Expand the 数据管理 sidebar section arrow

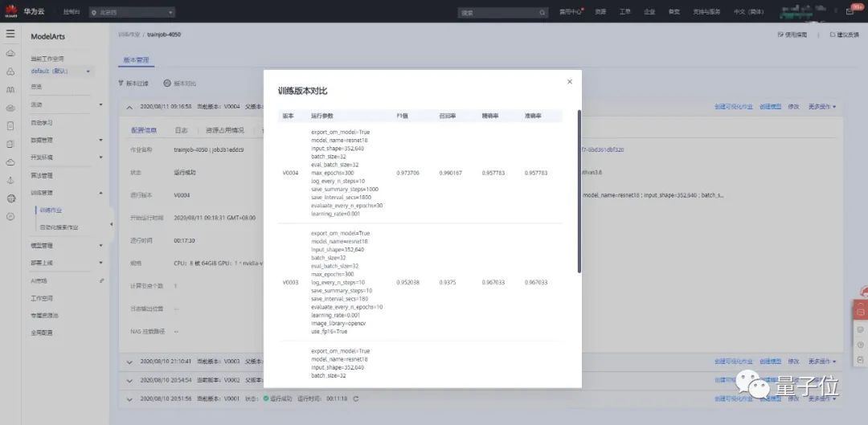click(x=100, y=140)
